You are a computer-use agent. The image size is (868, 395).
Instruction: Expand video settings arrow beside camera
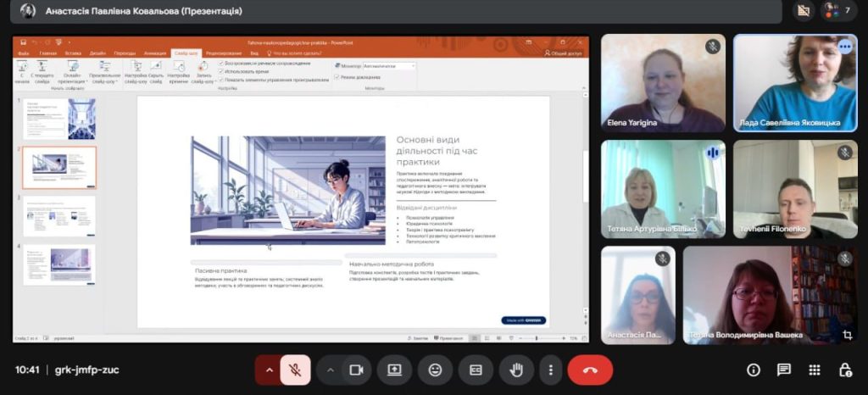(331, 370)
